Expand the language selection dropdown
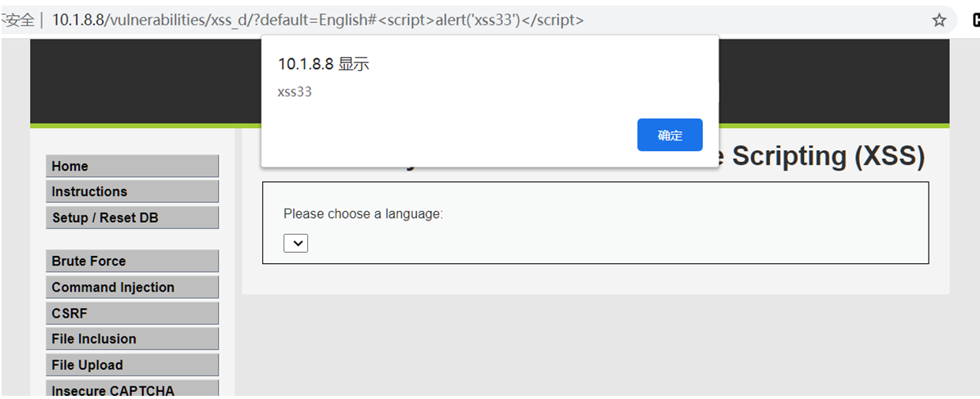Viewport: 980px width, 399px height. (x=295, y=243)
